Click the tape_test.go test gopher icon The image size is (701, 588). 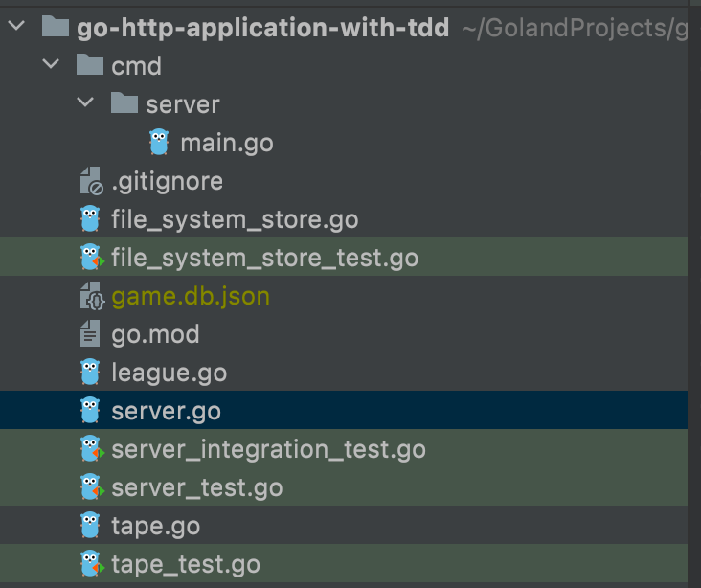coord(92,563)
